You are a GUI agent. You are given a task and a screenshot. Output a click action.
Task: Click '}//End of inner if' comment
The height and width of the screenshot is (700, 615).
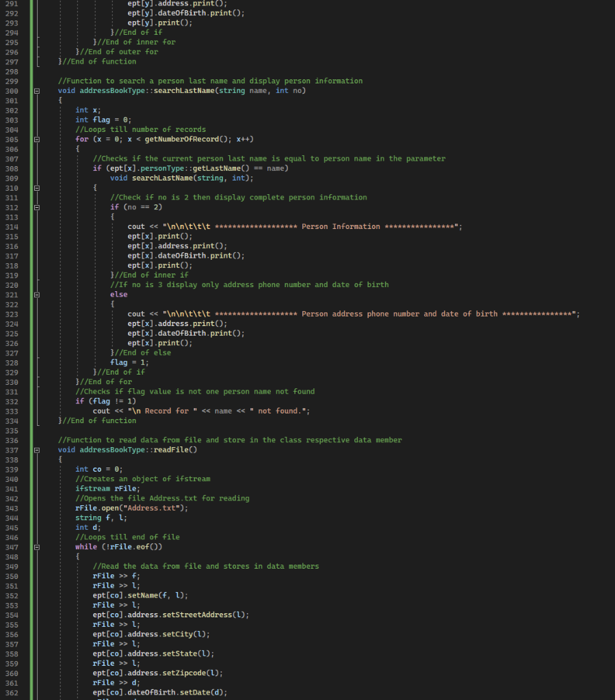click(x=149, y=275)
